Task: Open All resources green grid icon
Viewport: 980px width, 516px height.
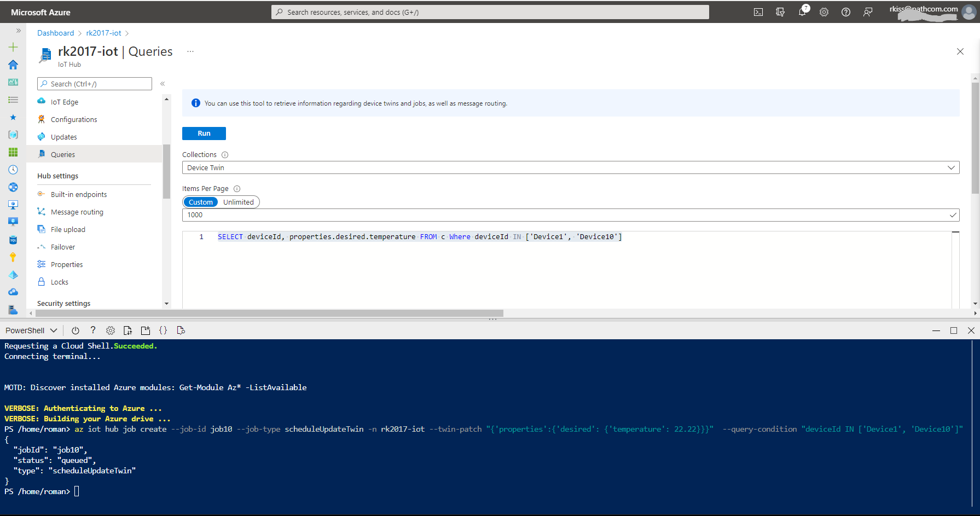Action: [x=13, y=152]
